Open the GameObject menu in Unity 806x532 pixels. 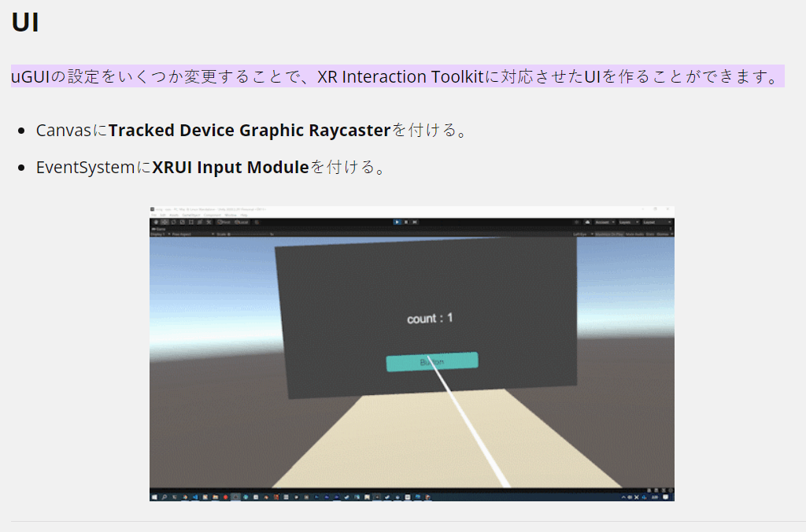coord(190,215)
